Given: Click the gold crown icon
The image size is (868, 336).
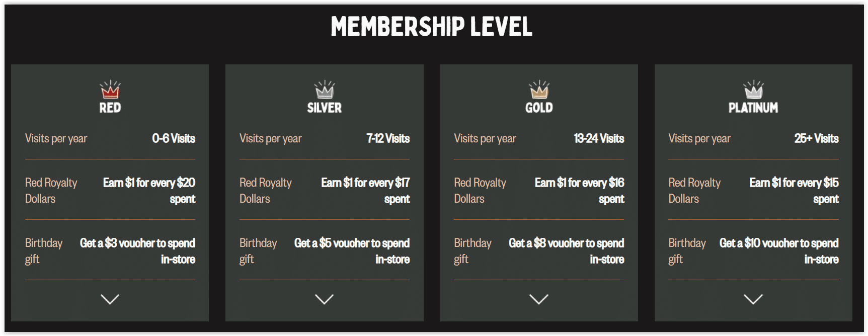Looking at the screenshot, I should point(539,90).
